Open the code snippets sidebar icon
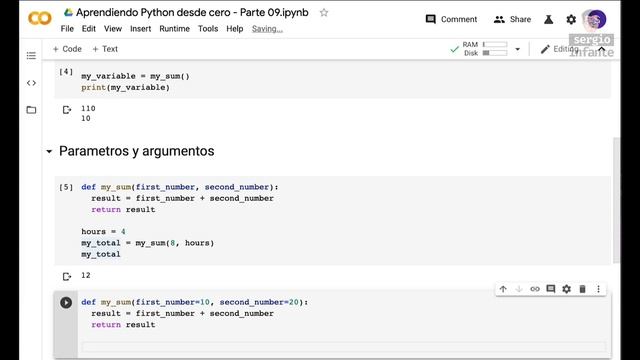The image size is (640, 360). [x=31, y=83]
